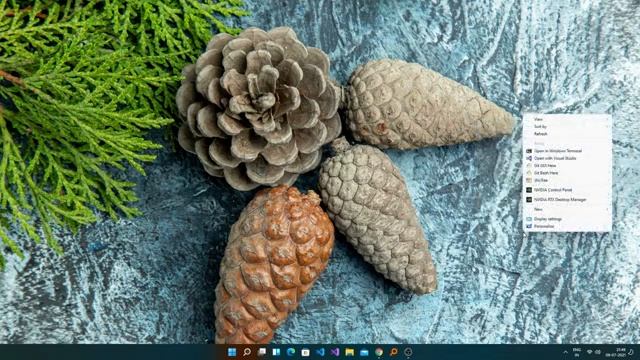640x360 pixels.
Task: Open Wi-Fi network tray icon
Action: 589,352
